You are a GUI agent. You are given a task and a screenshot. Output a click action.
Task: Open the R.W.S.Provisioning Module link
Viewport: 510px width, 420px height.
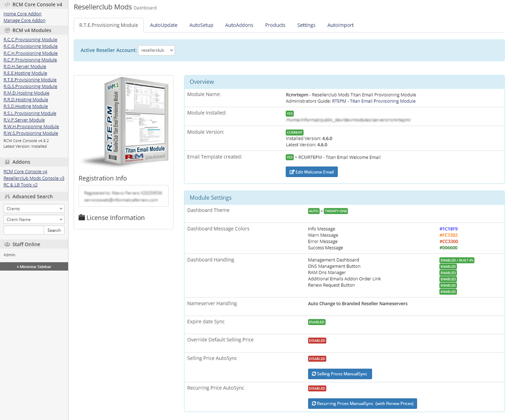(x=31, y=133)
